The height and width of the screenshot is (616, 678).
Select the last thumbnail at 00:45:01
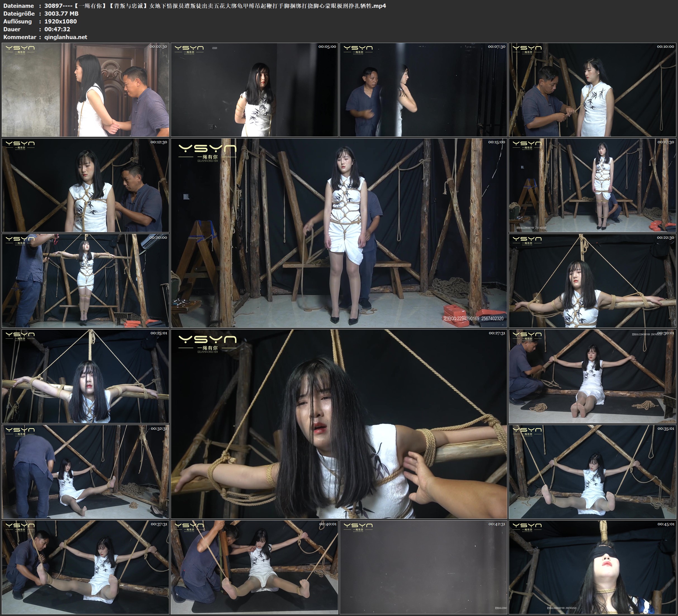(x=593, y=567)
